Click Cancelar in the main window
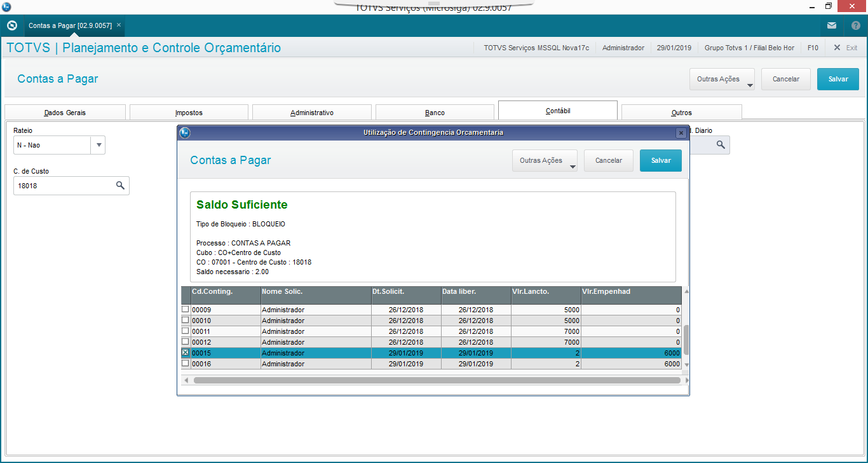The image size is (868, 463). point(786,79)
